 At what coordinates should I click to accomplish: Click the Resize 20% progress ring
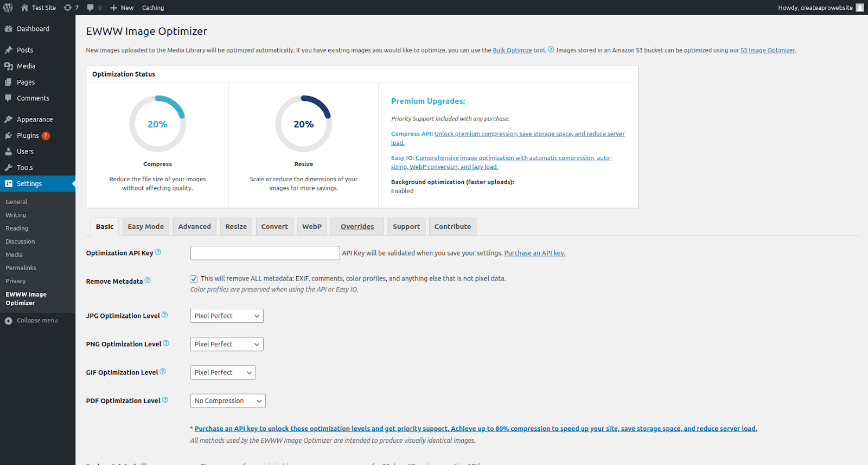pos(304,124)
